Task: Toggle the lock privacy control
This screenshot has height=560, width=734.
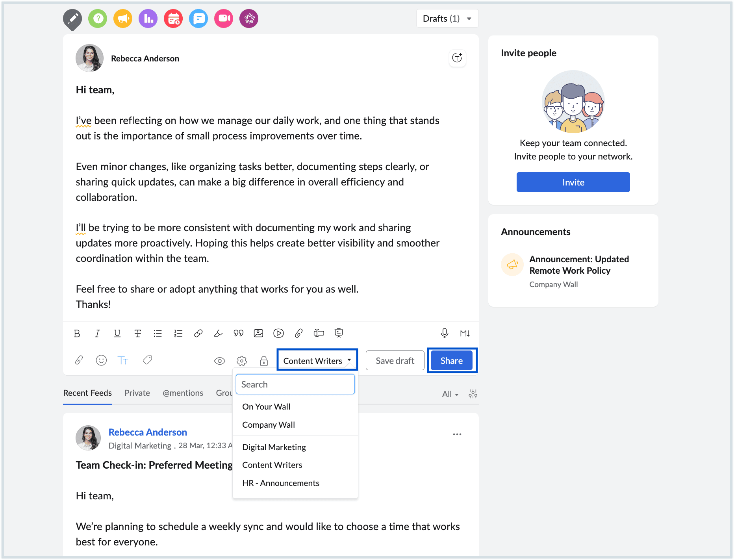Action: (263, 361)
